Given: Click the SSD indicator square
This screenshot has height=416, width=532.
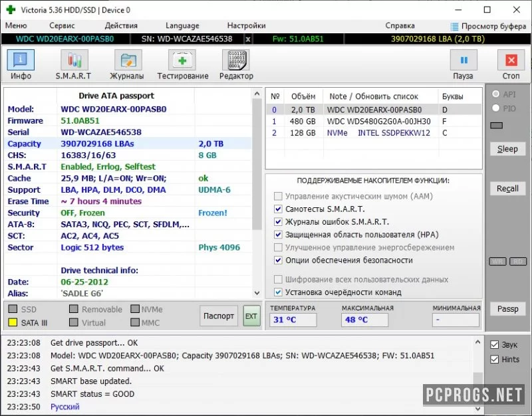Looking at the screenshot, I should 13,308.
